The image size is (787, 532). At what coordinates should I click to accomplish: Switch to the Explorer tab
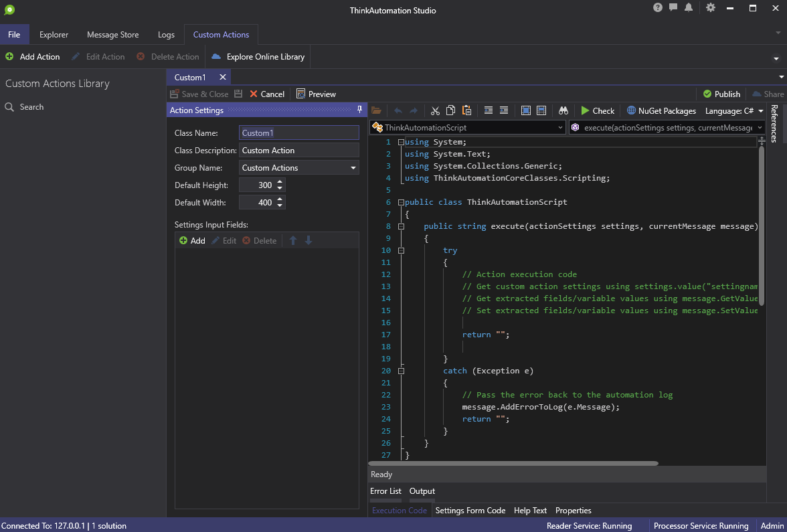click(54, 35)
